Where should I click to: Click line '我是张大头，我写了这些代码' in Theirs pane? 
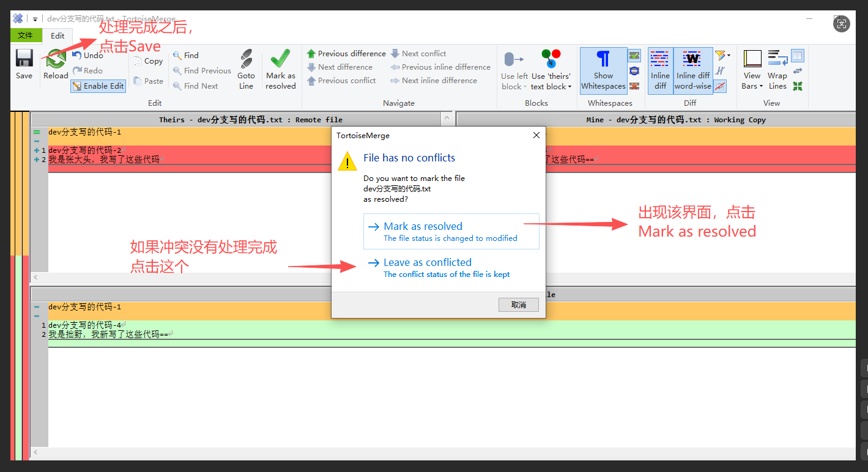(x=104, y=160)
